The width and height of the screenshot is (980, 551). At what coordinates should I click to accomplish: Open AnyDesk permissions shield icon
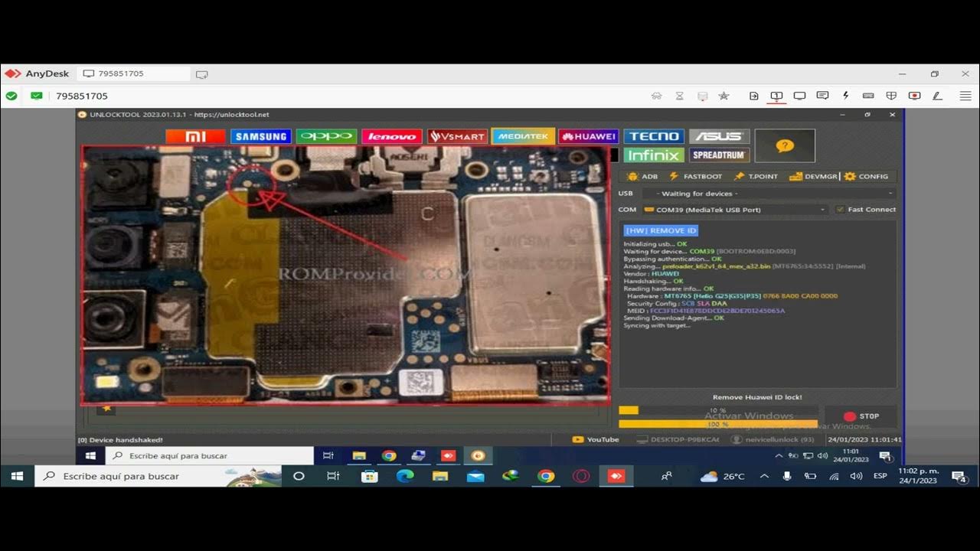891,96
